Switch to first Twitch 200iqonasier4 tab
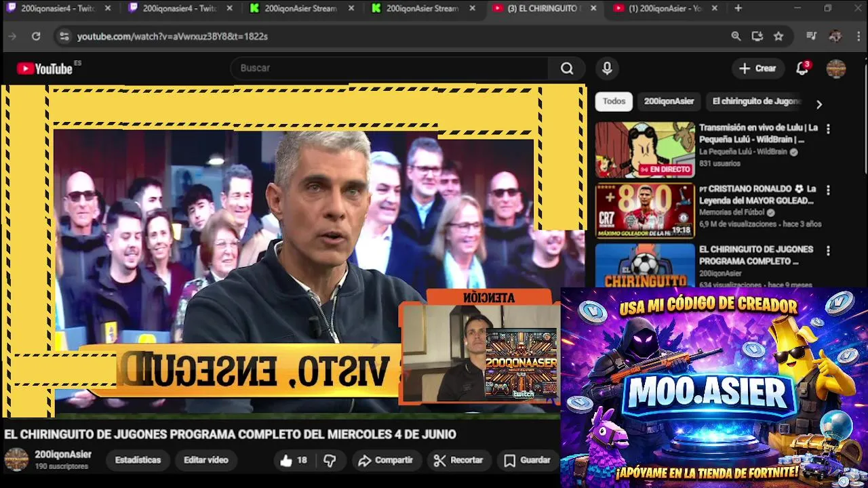 tap(57, 8)
